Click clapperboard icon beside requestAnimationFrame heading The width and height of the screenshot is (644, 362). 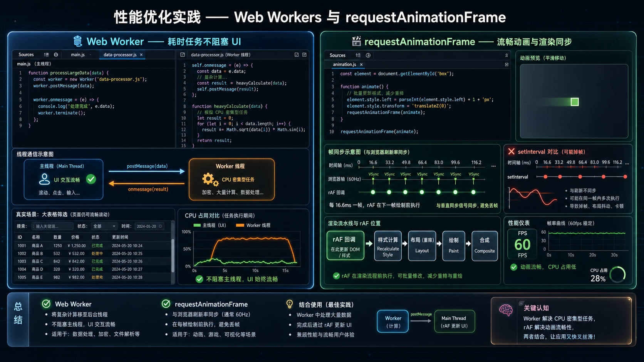[x=356, y=41]
